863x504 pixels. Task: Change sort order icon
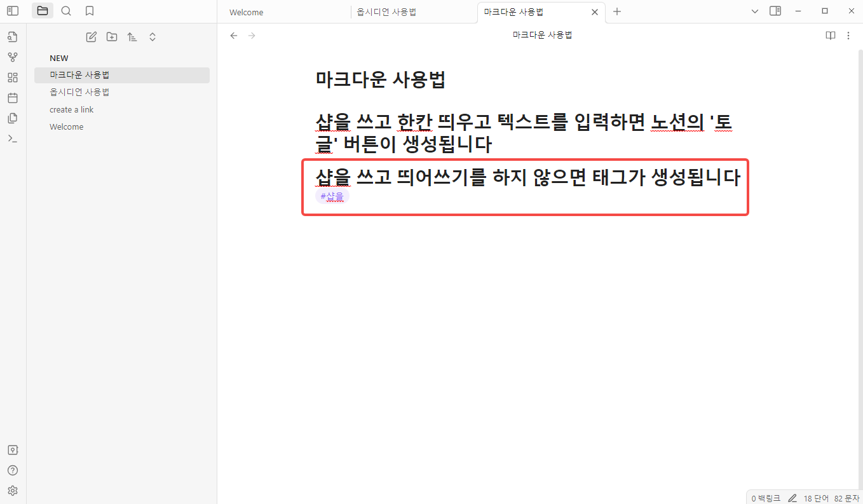tap(132, 37)
